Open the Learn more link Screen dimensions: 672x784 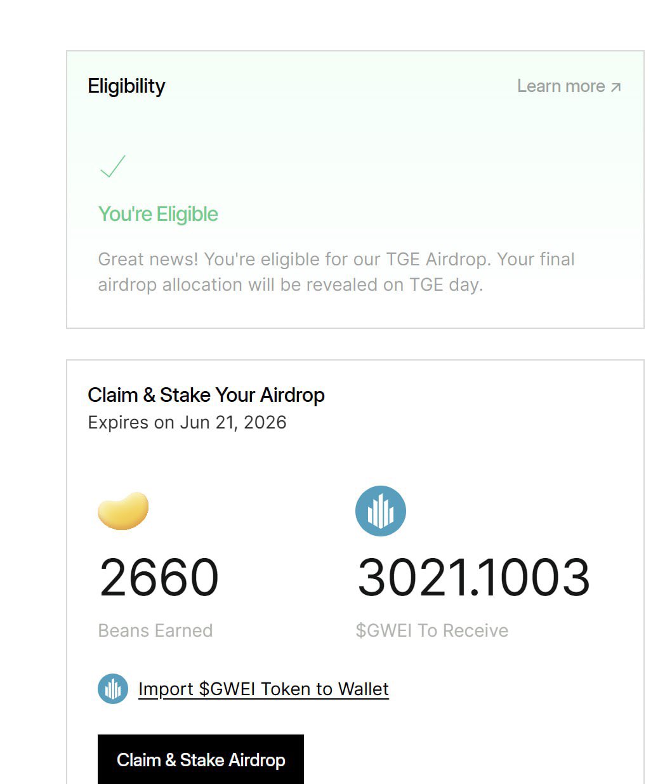pyautogui.click(x=561, y=86)
